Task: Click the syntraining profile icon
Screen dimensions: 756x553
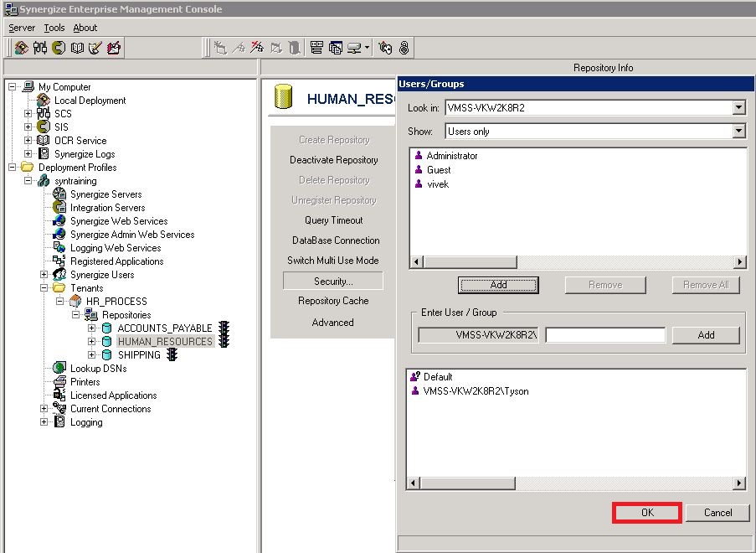Action: pos(44,180)
